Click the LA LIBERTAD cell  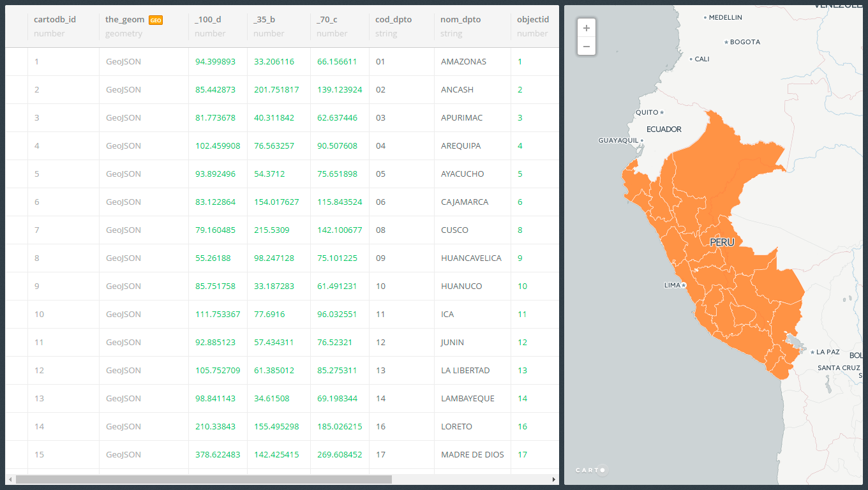click(465, 371)
